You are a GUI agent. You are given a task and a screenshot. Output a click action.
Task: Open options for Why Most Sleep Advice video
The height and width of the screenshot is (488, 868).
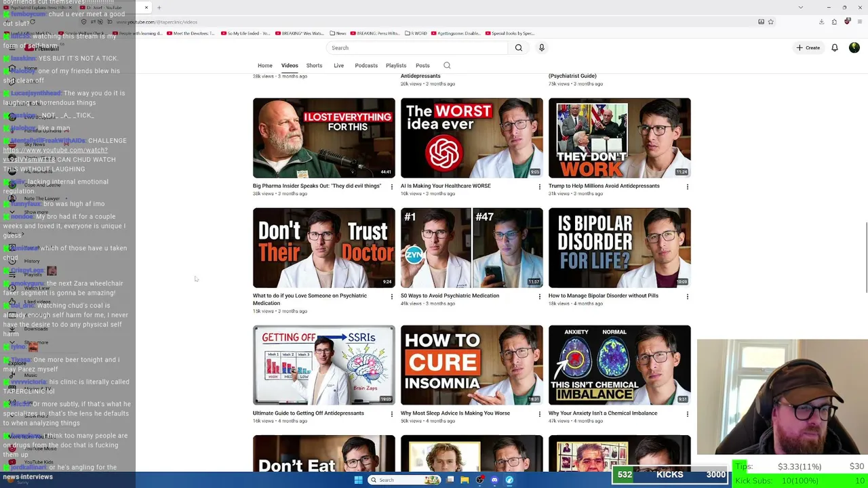click(x=540, y=413)
